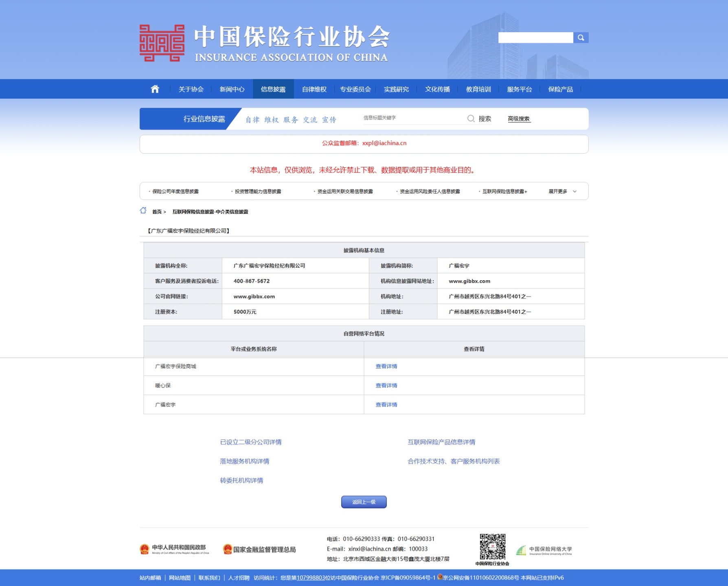Open the 新闻中心 menu
The height and width of the screenshot is (586, 728).
click(232, 89)
